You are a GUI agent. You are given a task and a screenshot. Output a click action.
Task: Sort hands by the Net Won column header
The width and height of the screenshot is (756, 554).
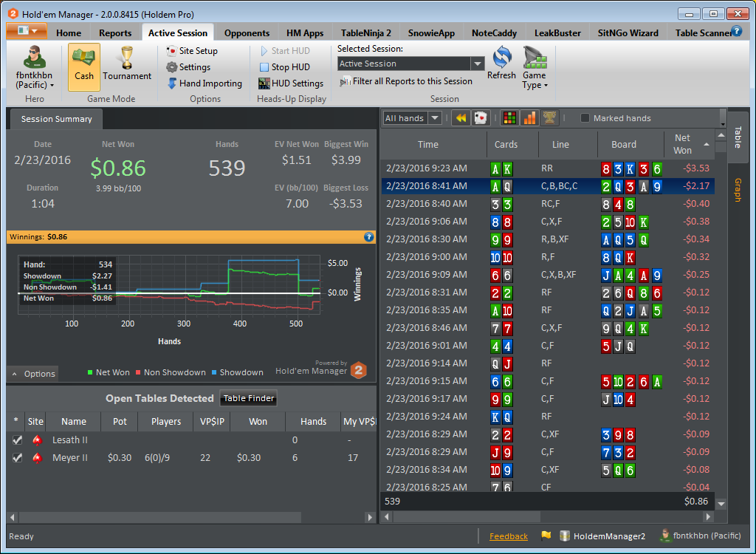click(682, 144)
